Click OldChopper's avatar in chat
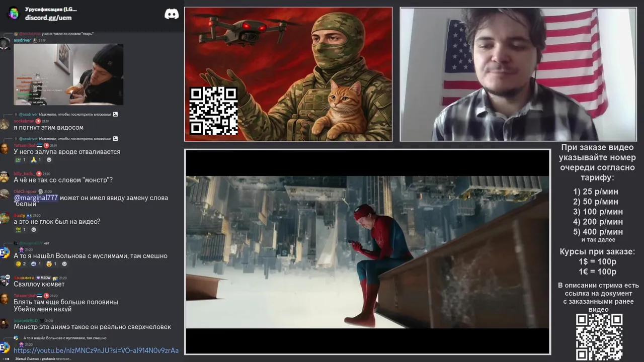 5,195
